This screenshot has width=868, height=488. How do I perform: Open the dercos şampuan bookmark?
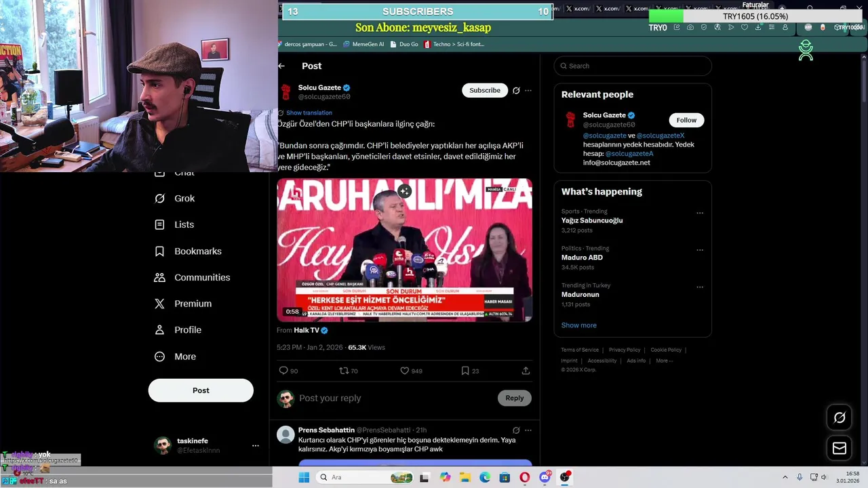click(x=308, y=44)
